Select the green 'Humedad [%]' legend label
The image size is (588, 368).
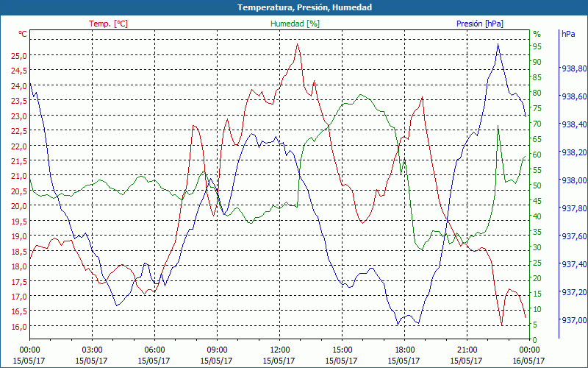(295, 24)
